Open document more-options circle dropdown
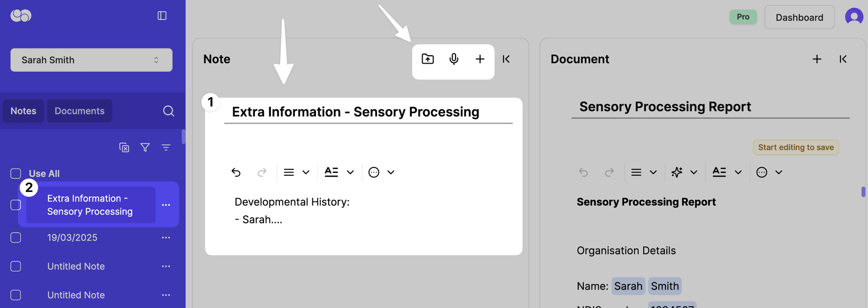Viewport: 868px width, 308px height. coord(769,173)
